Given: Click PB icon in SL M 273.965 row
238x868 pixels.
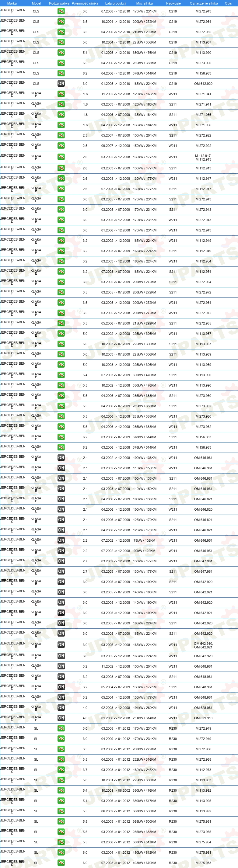Looking at the screenshot, I should (x=61, y=832).
